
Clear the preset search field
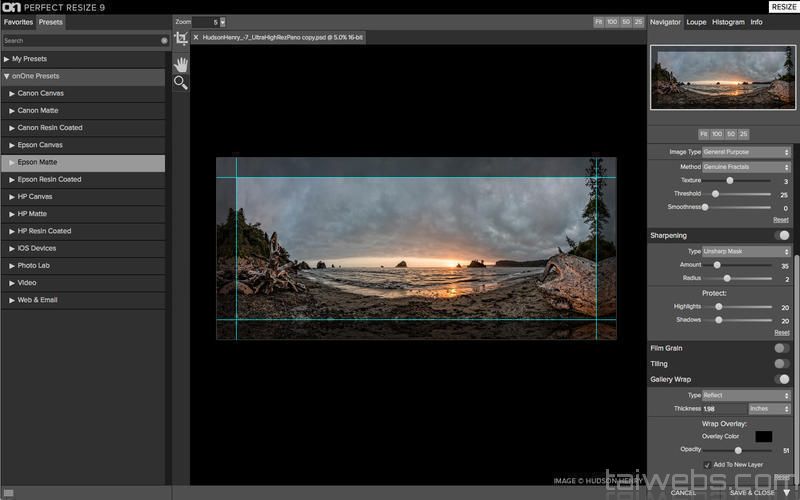click(164, 41)
